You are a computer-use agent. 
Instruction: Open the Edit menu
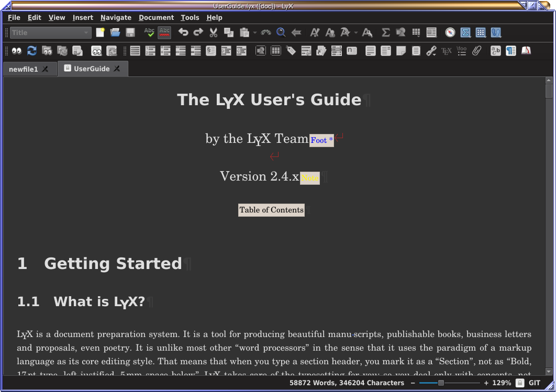(x=35, y=18)
